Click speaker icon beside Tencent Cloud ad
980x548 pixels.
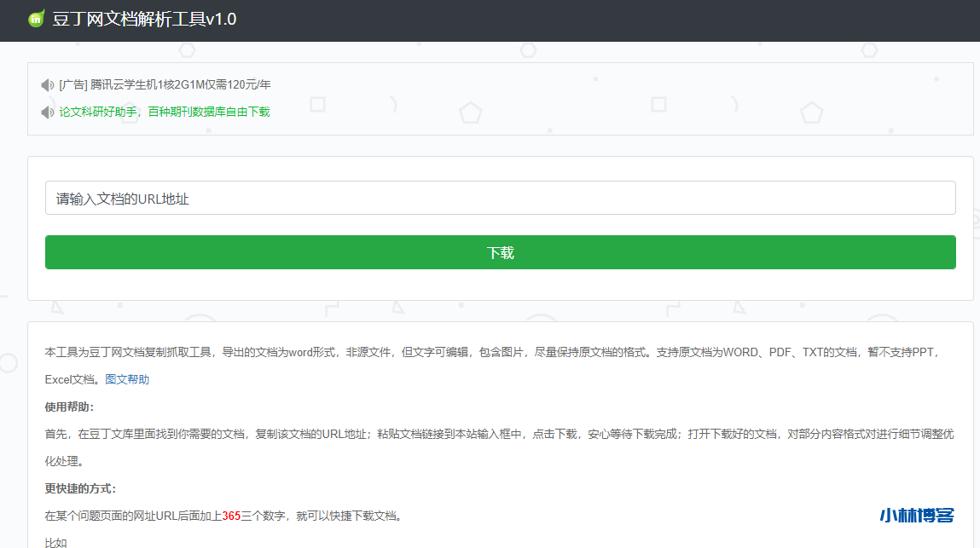(x=48, y=85)
